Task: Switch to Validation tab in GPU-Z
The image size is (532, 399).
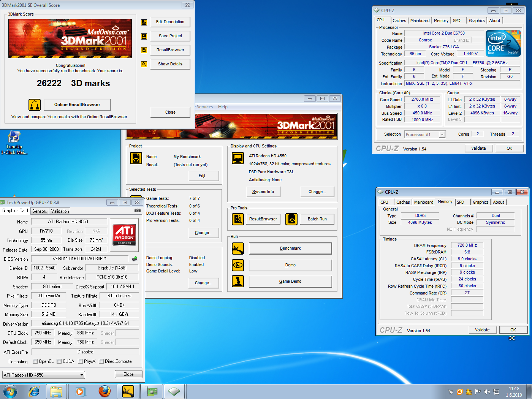Action: click(60, 211)
